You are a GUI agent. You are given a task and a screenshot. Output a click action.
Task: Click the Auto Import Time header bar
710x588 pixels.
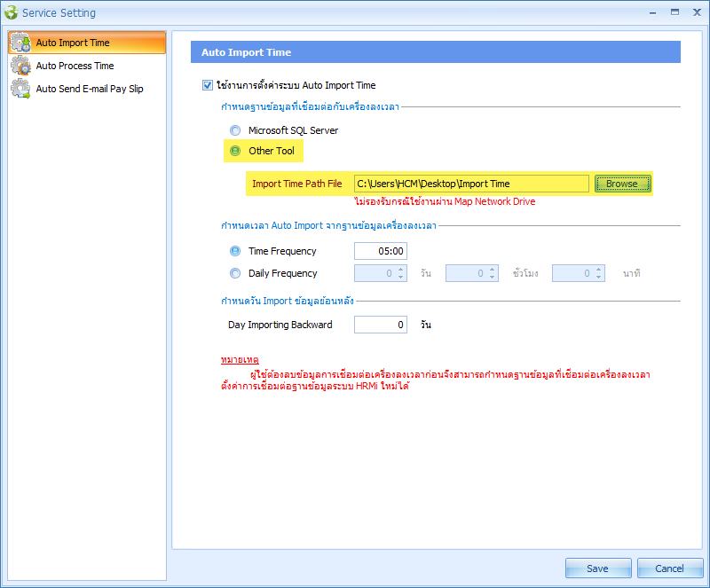click(436, 52)
